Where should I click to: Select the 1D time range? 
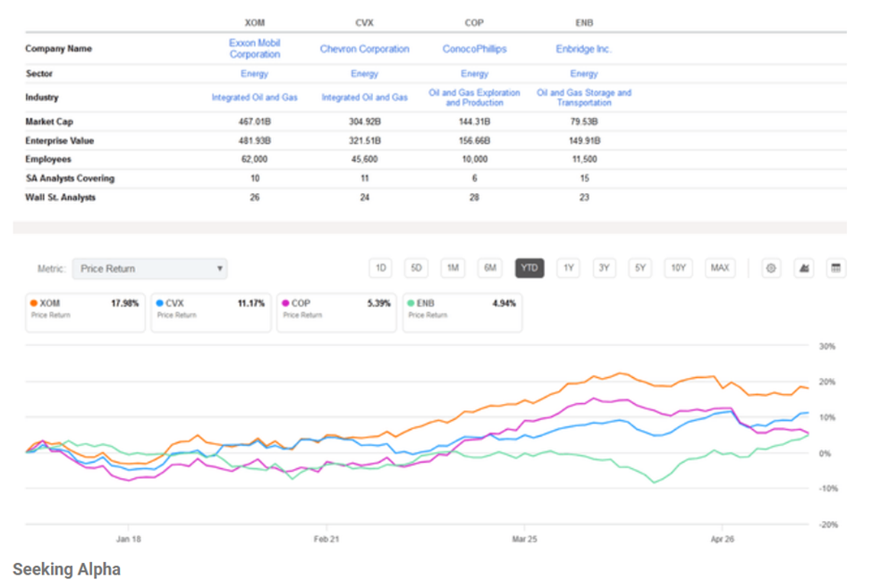point(381,268)
